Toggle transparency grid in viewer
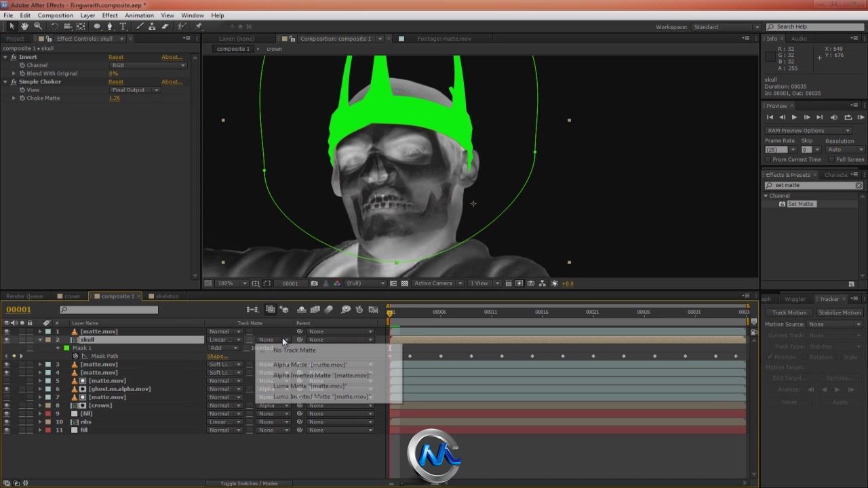 [405, 283]
